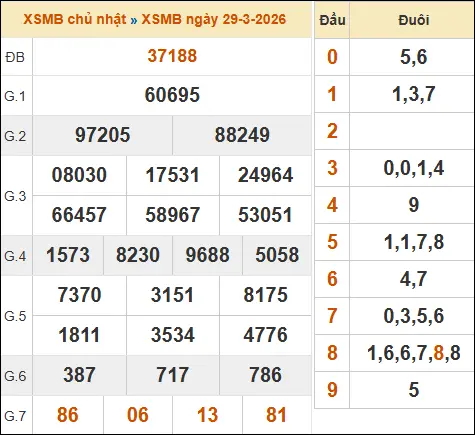Screen dimensions: 475x435
Task: Select head digit 1 in Đầu column
Action: [332, 94]
